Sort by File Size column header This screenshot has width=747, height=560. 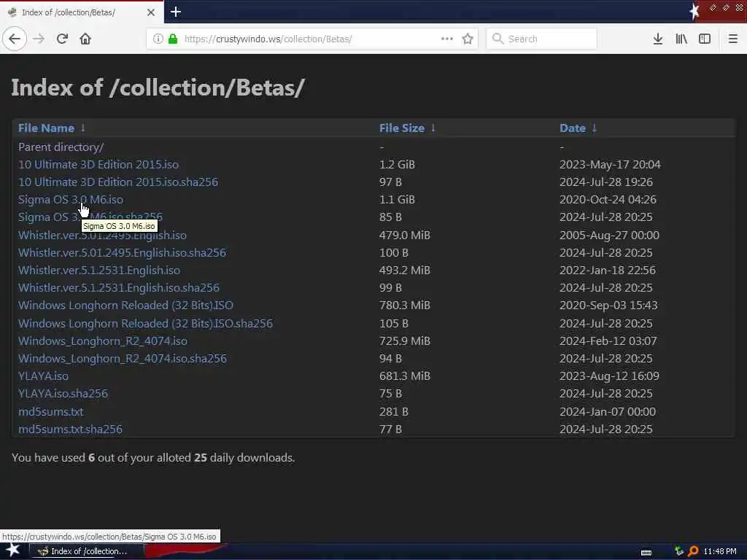(402, 128)
